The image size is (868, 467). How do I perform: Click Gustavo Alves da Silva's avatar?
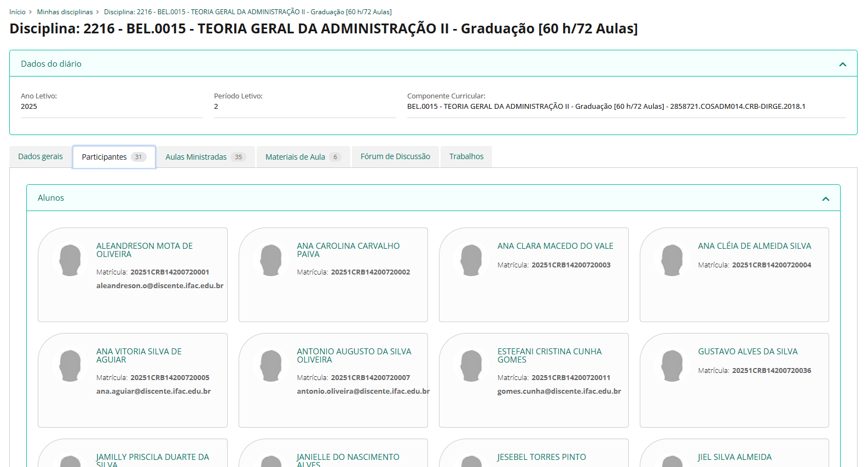point(672,366)
